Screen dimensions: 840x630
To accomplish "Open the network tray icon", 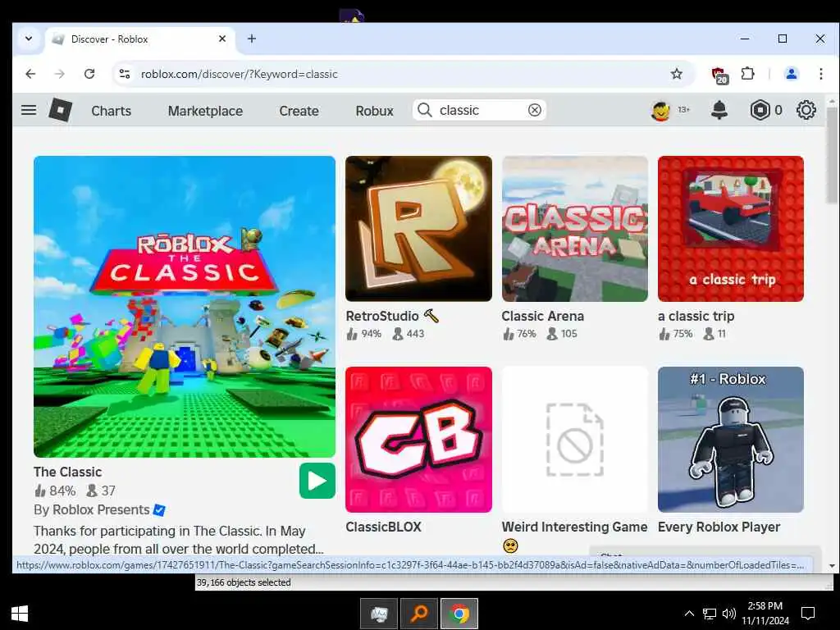I will click(710, 614).
